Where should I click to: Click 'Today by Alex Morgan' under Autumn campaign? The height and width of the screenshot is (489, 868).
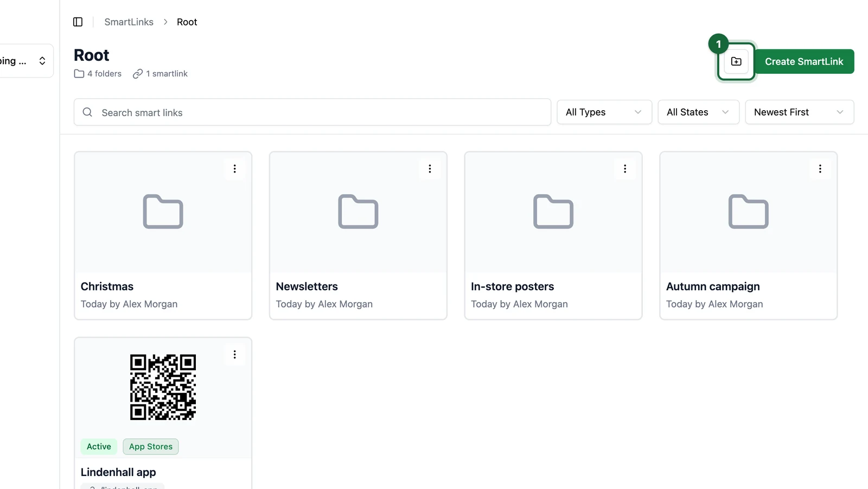point(714,304)
